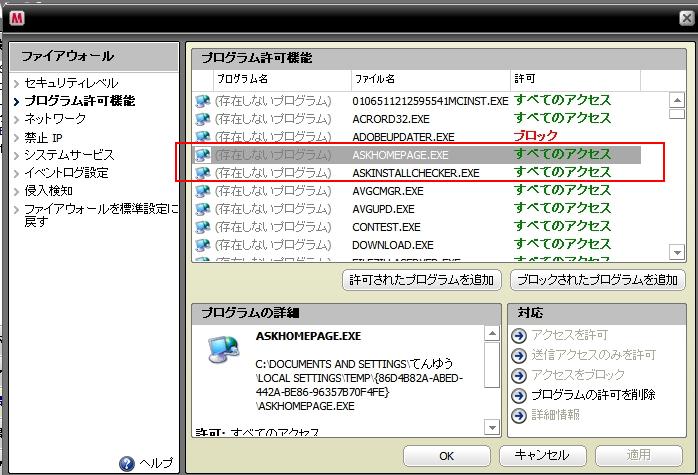The image size is (698, 475).
Task: Click program icon beside ADOBEUPDATER.EXE
Action: click(203, 136)
